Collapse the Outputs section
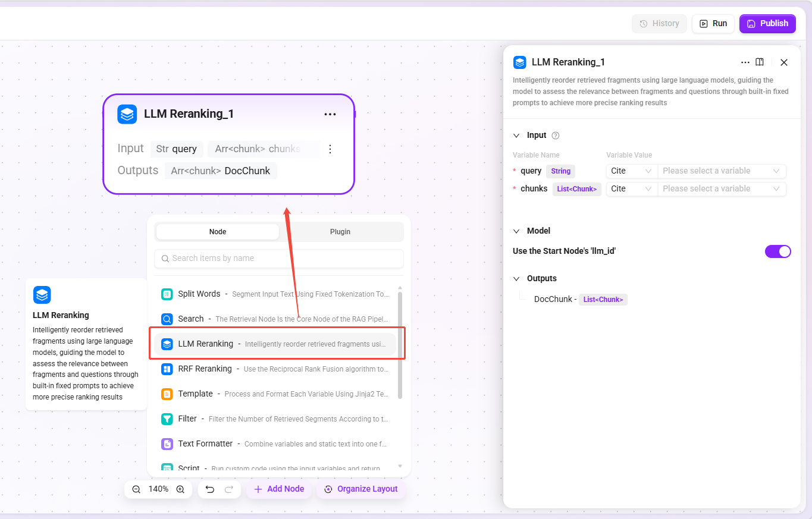This screenshot has height=519, width=812. pos(516,278)
